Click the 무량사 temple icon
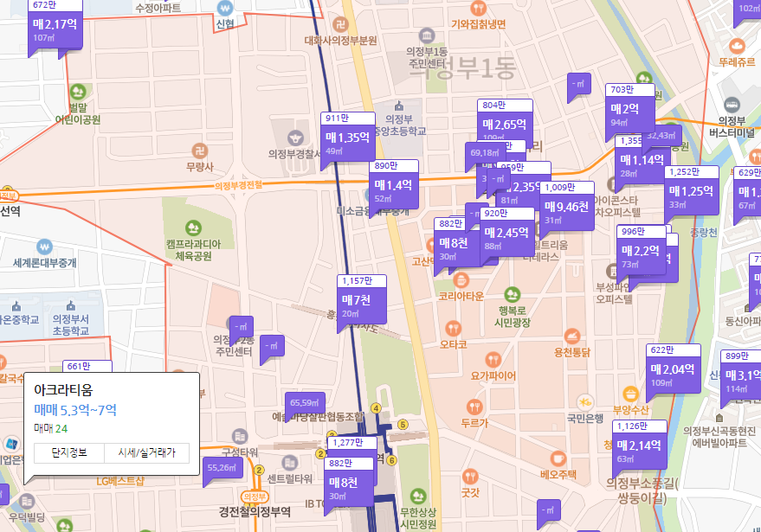The height and width of the screenshot is (532, 761). [x=199, y=151]
